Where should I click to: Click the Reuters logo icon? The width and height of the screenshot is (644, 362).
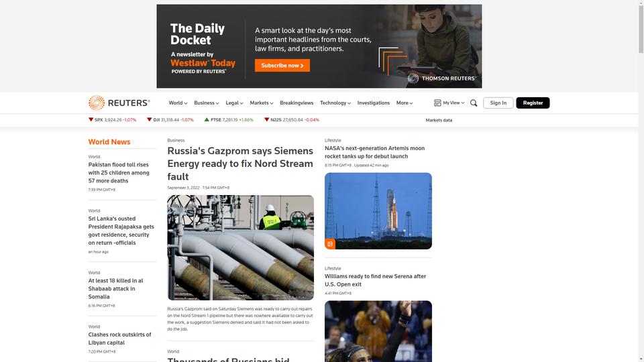click(97, 103)
